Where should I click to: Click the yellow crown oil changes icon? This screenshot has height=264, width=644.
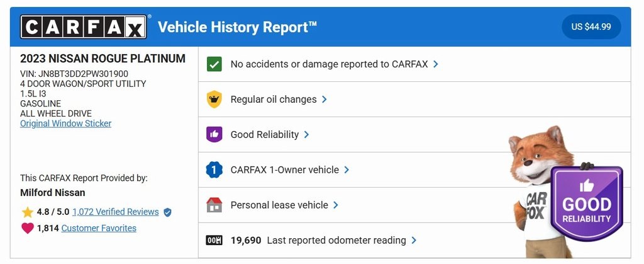pos(214,99)
